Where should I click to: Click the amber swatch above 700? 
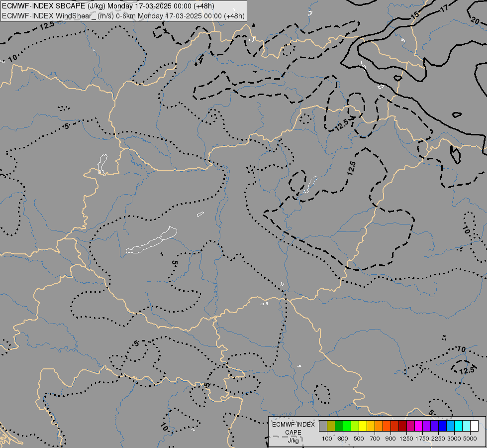coord(371,426)
